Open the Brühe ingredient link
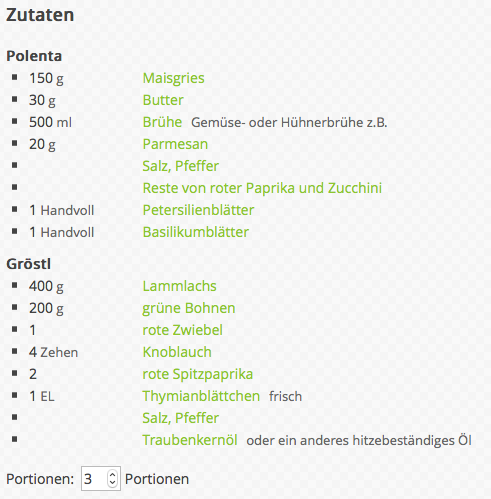Viewport: 491px width, 499px height. 162,122
